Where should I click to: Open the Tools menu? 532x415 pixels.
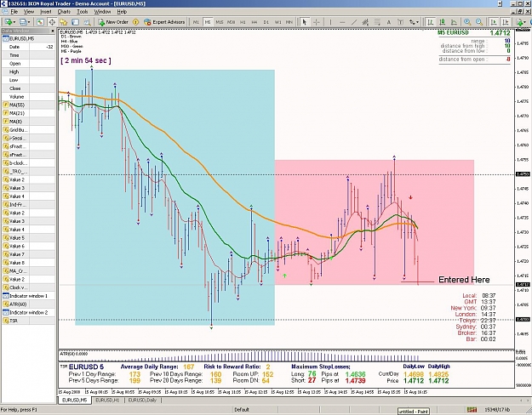tap(82, 12)
